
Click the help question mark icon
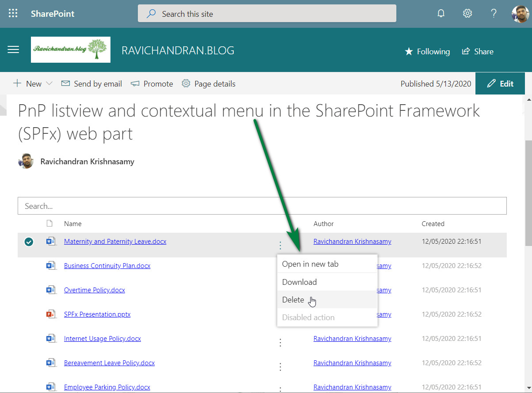click(x=494, y=14)
